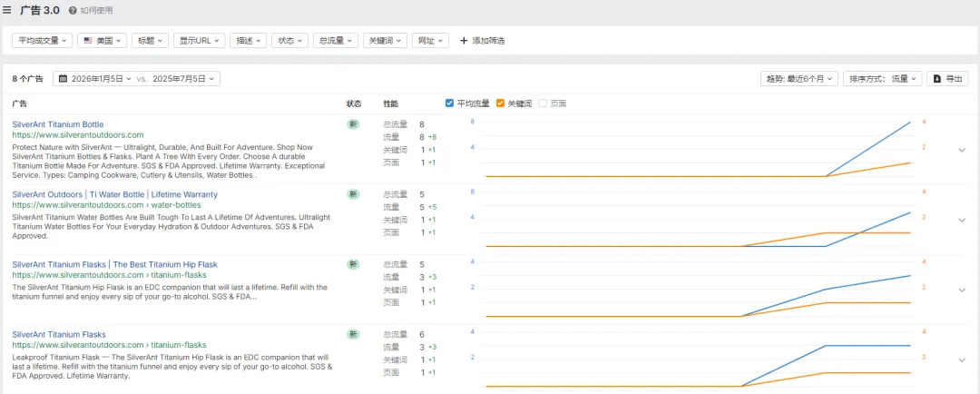
Task: Open the 关键词 filter menu
Action: pyautogui.click(x=385, y=41)
